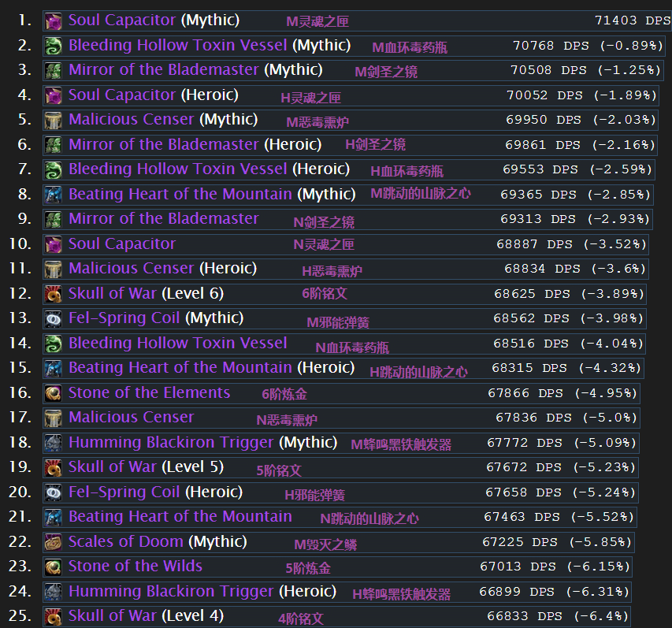Click the icon in row 17, Malicious Censer
This screenshot has height=628, width=672.
pyautogui.click(x=54, y=419)
